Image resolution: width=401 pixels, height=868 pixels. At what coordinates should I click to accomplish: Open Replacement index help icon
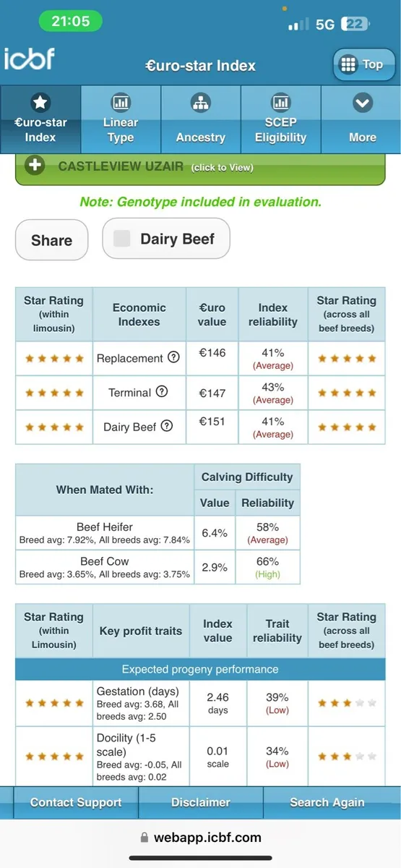(173, 357)
